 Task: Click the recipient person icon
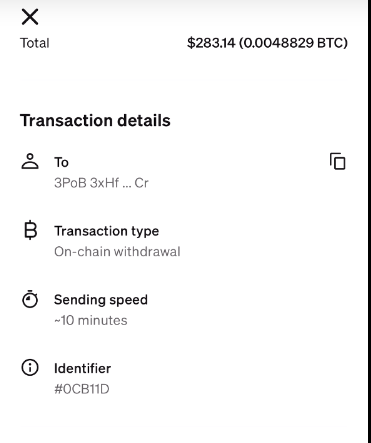point(30,161)
